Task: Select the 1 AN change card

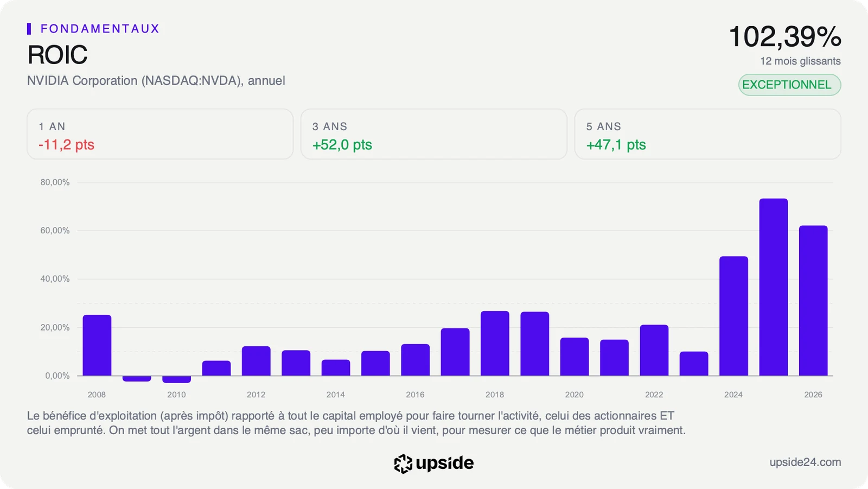Action: pyautogui.click(x=160, y=134)
